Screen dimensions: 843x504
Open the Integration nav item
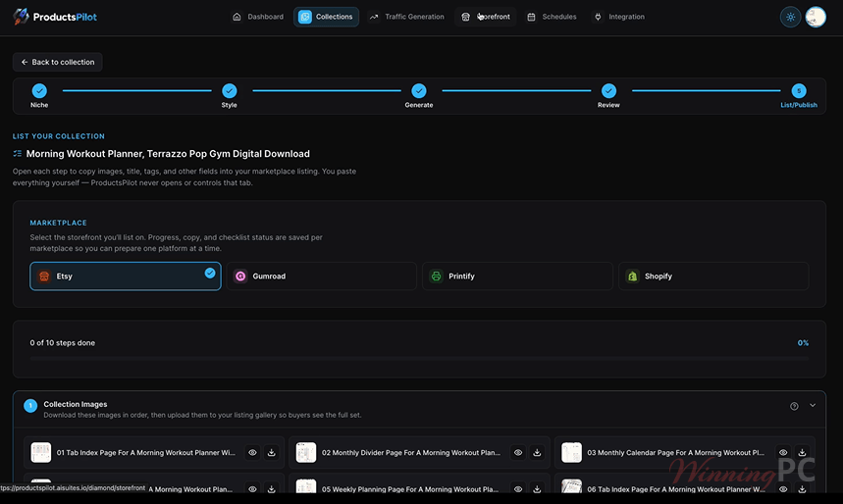point(619,17)
